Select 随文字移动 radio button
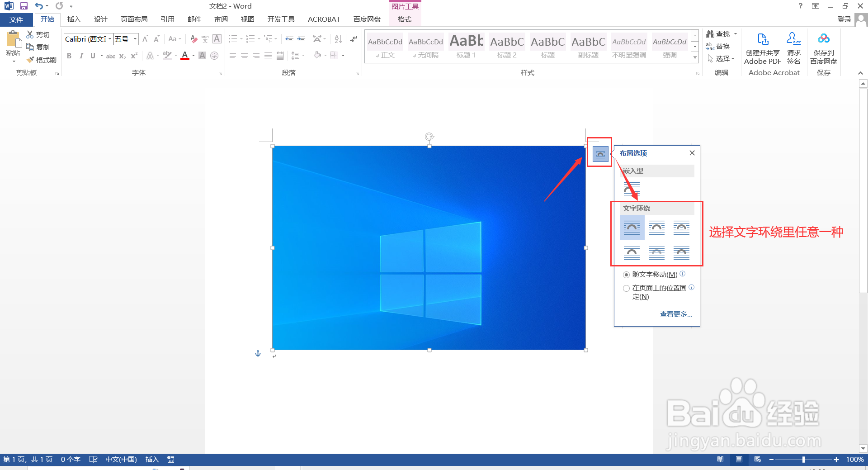Viewport: 868px width, 470px height. [626, 275]
